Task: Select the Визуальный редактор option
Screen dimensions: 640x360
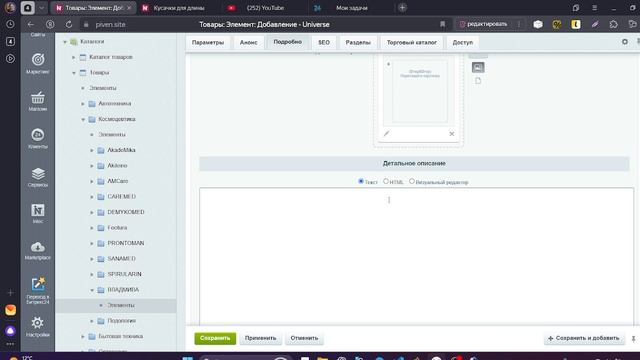Action: pos(412,181)
